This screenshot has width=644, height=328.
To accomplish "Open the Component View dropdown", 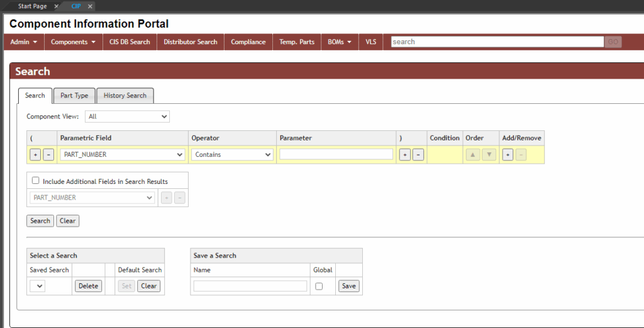I will [127, 116].
